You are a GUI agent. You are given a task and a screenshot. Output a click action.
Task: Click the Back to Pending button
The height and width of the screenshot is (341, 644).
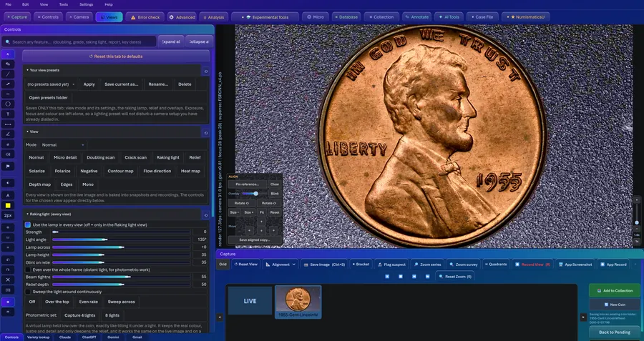pyautogui.click(x=615, y=332)
